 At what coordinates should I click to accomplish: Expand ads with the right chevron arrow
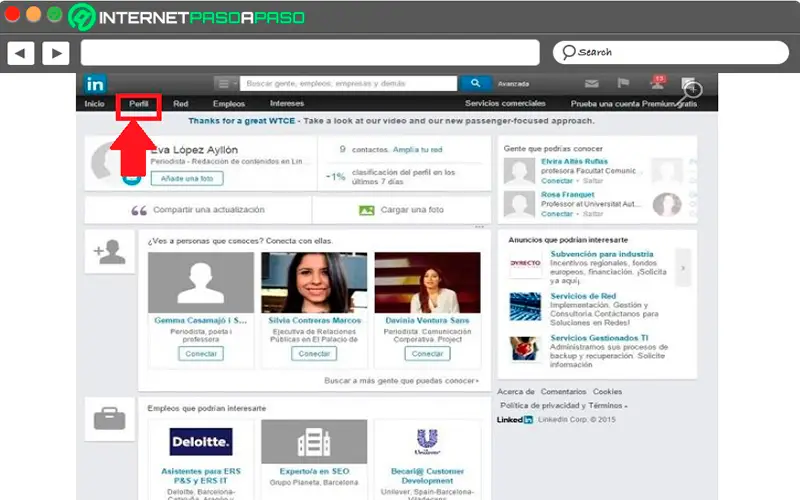point(683,267)
